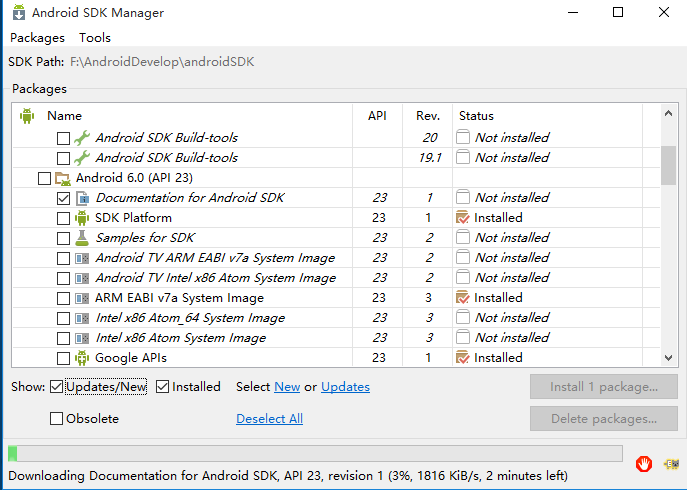
Task: Click the package list scrollbar thumb
Action: (668, 166)
